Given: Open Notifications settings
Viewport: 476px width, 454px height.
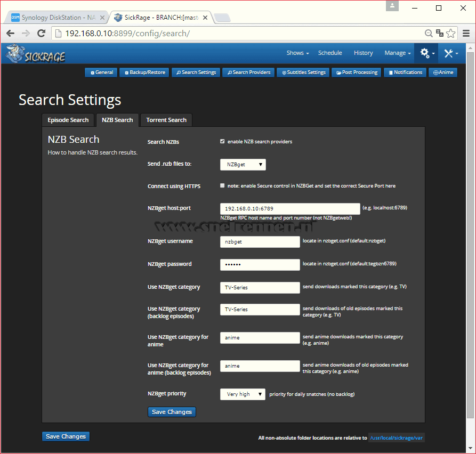Looking at the screenshot, I should [405, 72].
